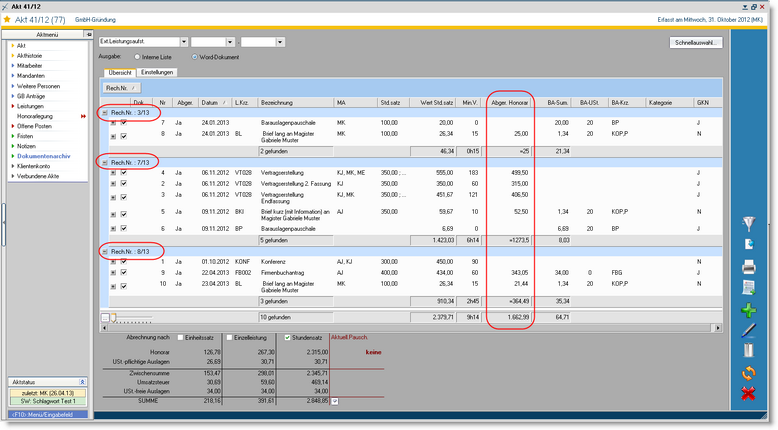The image size is (778, 430).
Task: Toggle checkbox in row Nr 5
Action: [124, 214]
